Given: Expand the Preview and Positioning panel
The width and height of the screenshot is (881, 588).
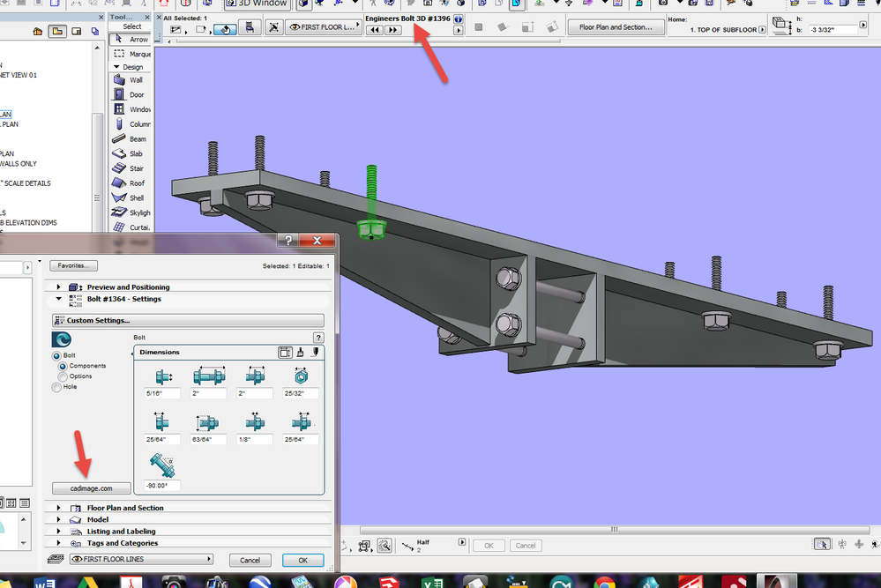Looking at the screenshot, I should coord(60,287).
